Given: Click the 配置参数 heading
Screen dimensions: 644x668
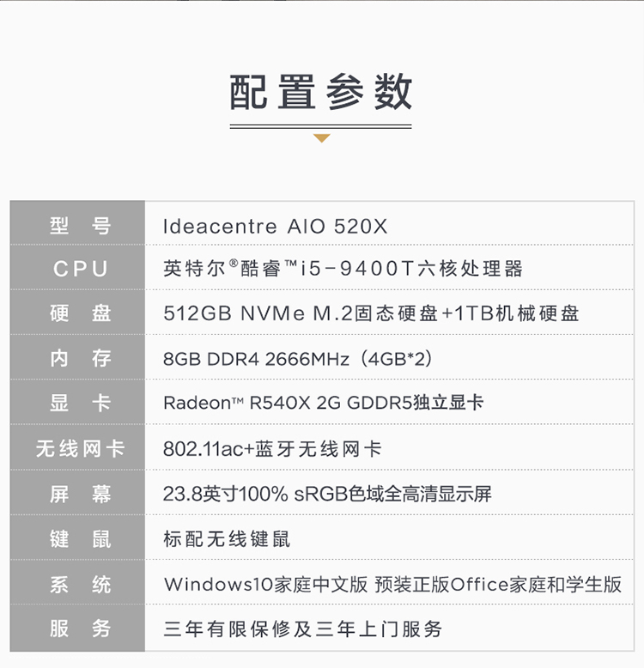Looking at the screenshot, I should (x=321, y=92).
